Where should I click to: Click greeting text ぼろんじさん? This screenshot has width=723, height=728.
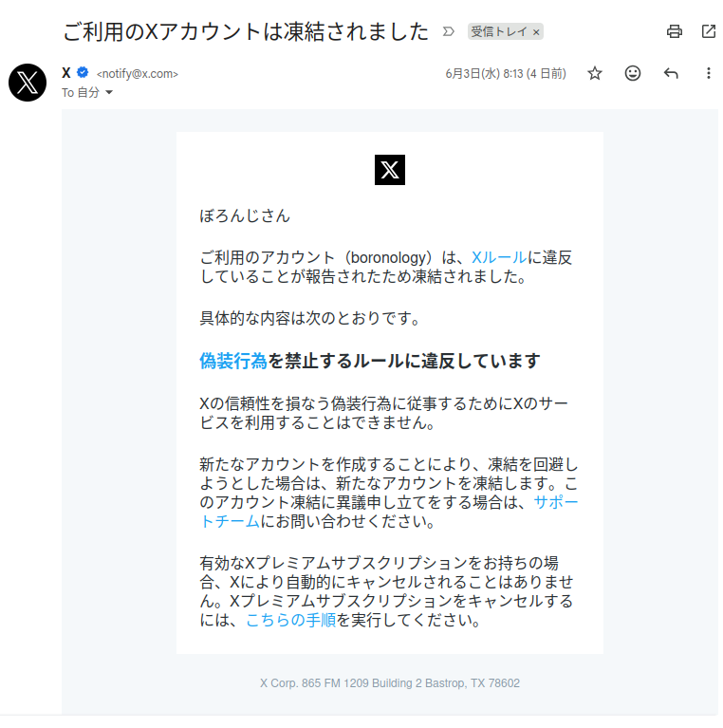click(x=245, y=215)
